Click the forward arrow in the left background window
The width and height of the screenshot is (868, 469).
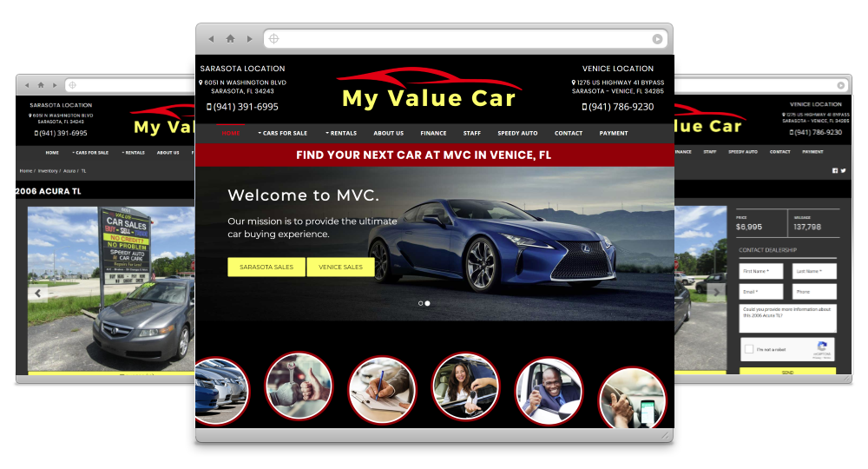(54, 85)
